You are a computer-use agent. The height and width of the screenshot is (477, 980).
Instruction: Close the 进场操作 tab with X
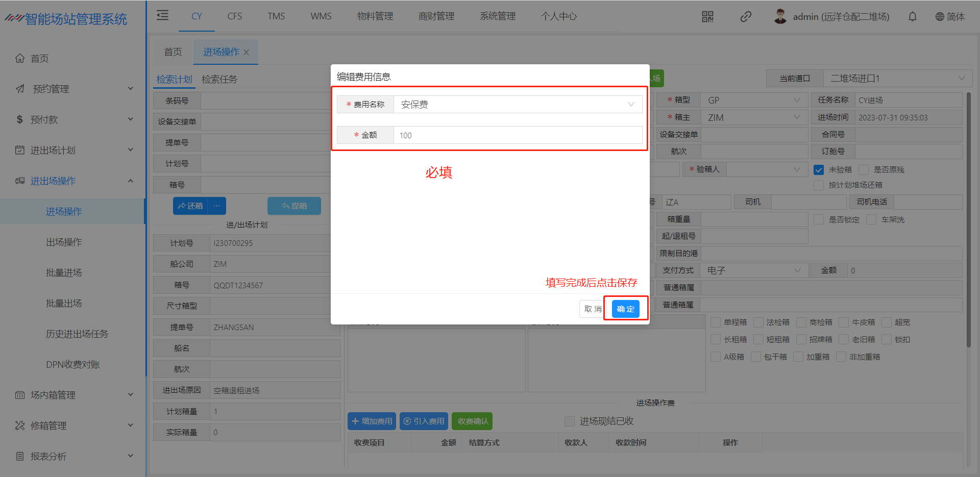tap(247, 52)
